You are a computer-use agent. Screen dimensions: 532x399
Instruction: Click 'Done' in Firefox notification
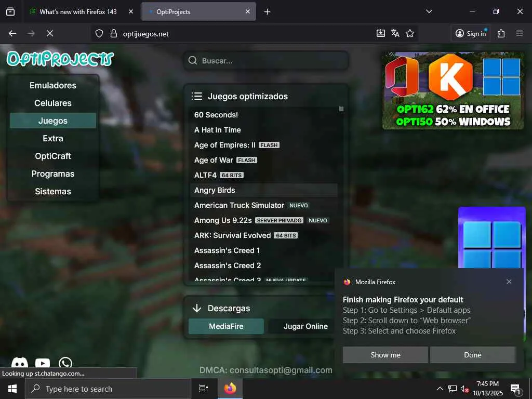pos(473,355)
